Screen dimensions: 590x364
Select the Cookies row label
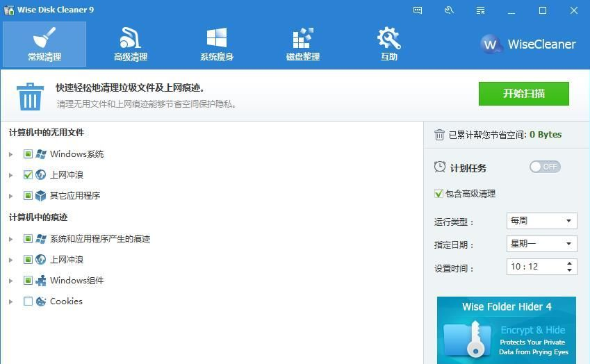[66, 301]
